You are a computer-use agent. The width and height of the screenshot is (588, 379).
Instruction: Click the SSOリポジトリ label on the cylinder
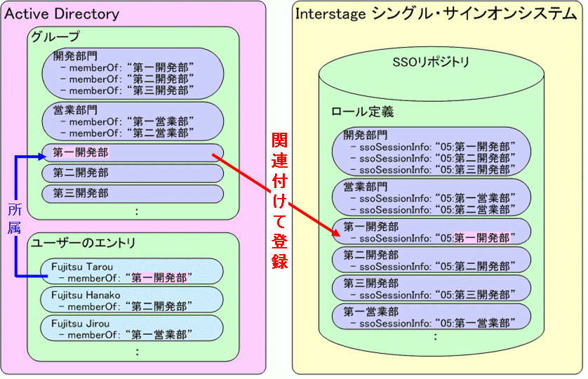pos(431,62)
